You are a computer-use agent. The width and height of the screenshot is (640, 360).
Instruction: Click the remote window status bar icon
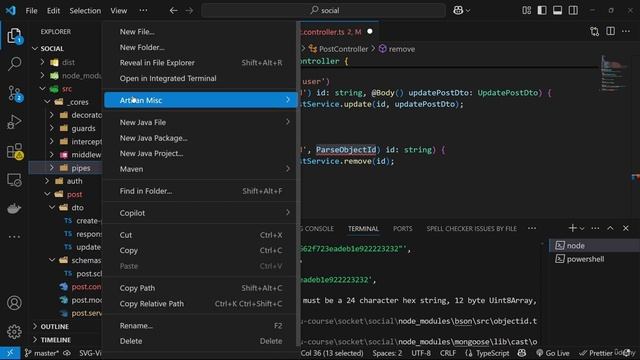(x=10, y=353)
